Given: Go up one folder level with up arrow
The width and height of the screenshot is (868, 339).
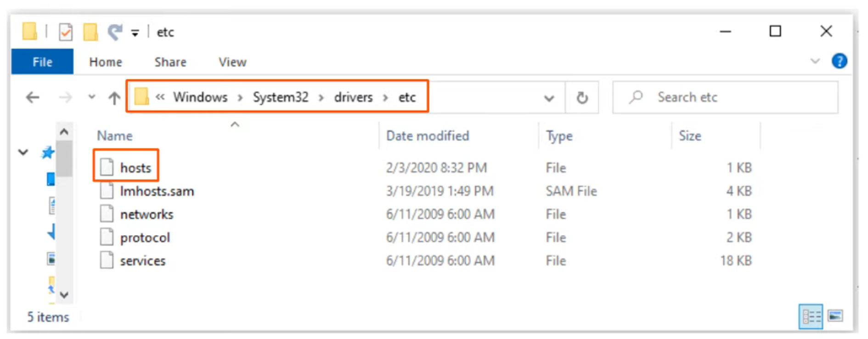Looking at the screenshot, I should [x=114, y=97].
